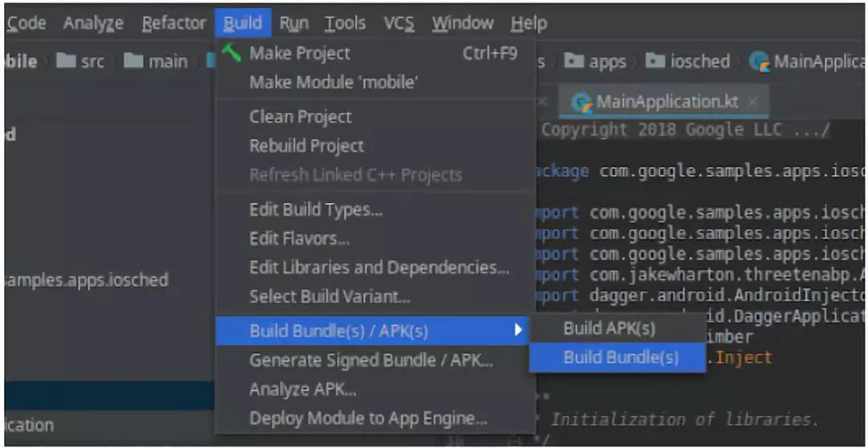Viewport: 868px width, 448px height.
Task: Click the Initialization of libraries comment
Action: click(x=684, y=419)
